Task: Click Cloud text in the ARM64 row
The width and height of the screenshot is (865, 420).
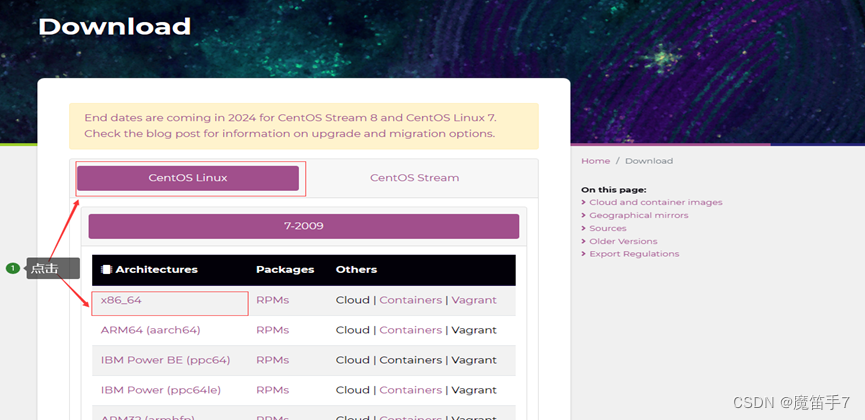Action: (x=353, y=330)
